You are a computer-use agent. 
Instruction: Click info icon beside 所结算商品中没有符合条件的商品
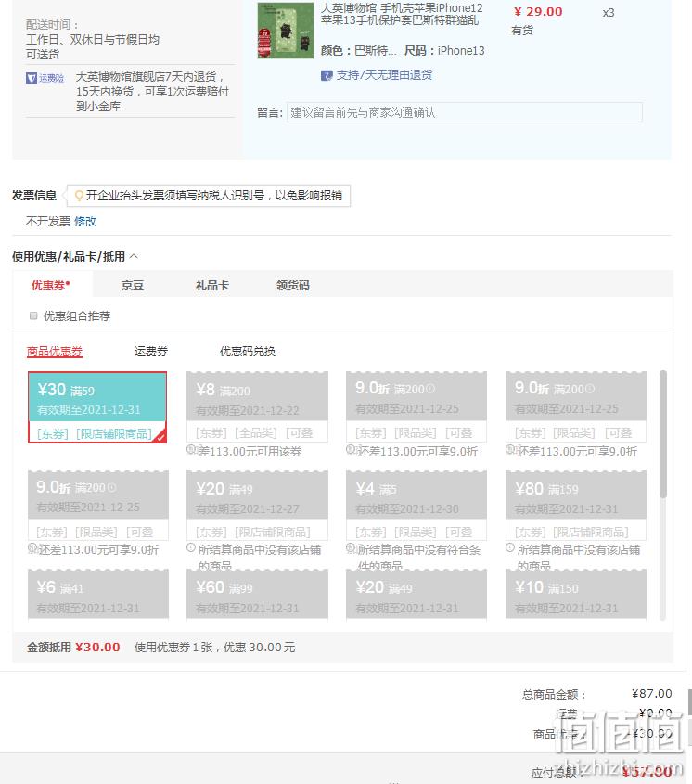351,548
